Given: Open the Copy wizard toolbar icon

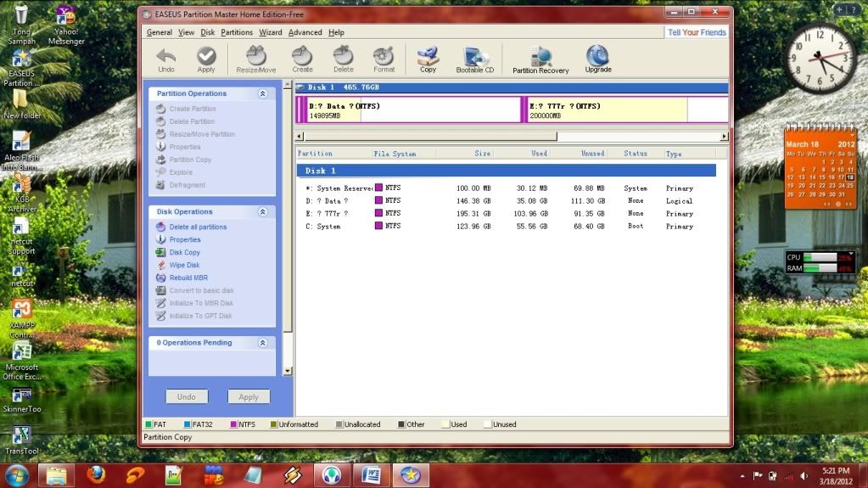Looking at the screenshot, I should 428,59.
